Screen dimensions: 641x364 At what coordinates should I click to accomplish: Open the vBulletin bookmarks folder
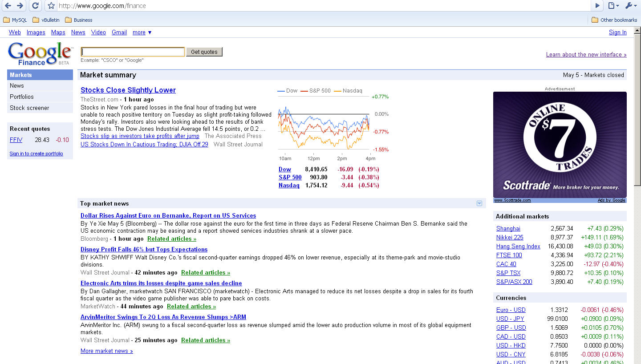coord(46,20)
